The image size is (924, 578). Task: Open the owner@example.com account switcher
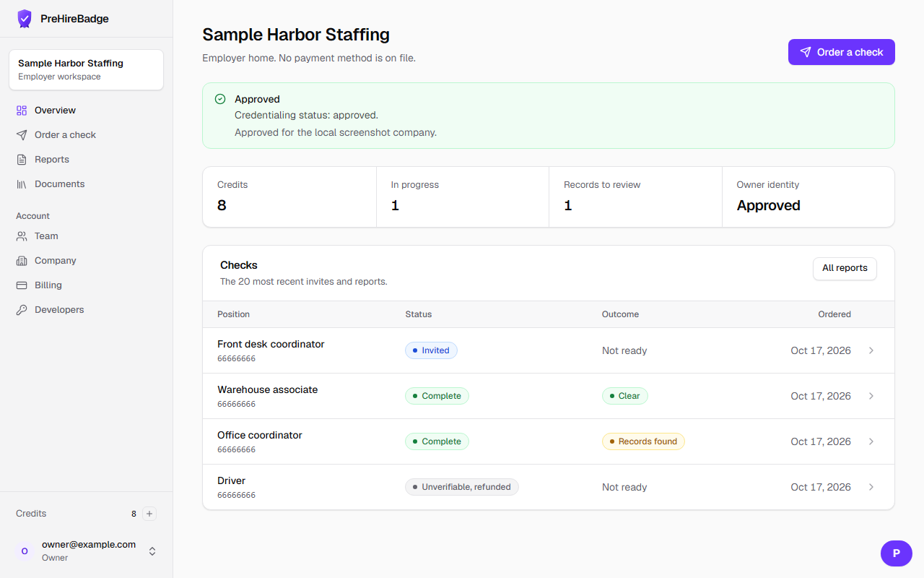(x=87, y=551)
